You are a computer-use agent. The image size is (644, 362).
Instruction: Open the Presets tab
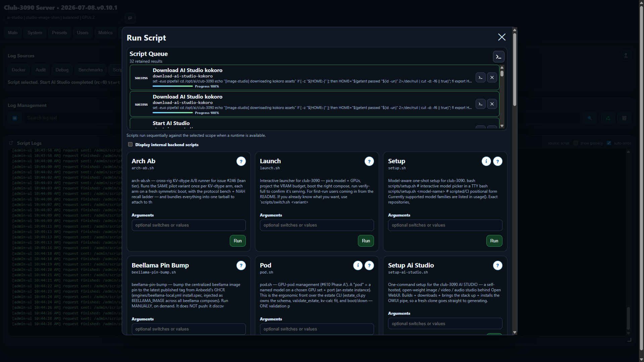pos(59,33)
